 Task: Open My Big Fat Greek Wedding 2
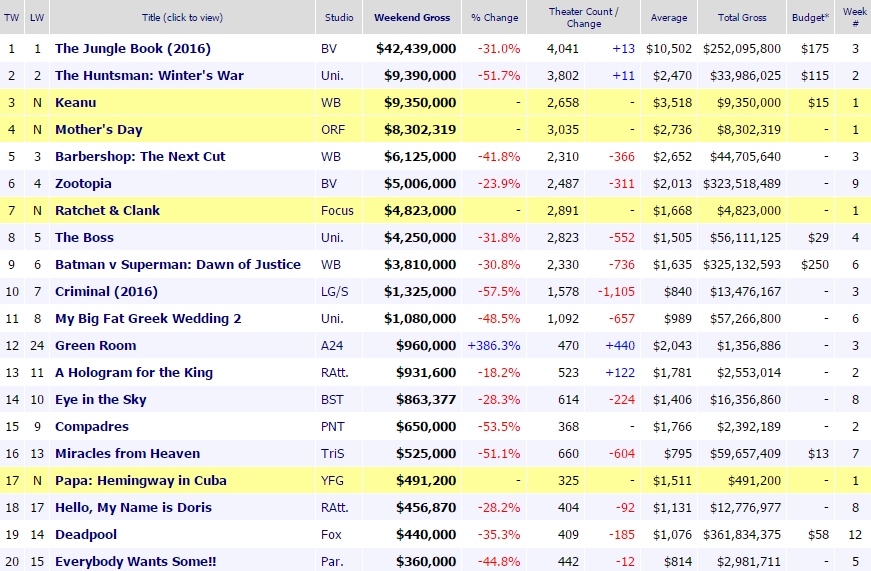[x=148, y=319]
